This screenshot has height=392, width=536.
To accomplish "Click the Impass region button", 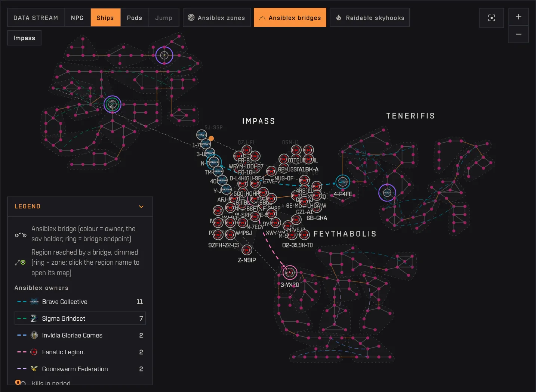I will point(24,38).
